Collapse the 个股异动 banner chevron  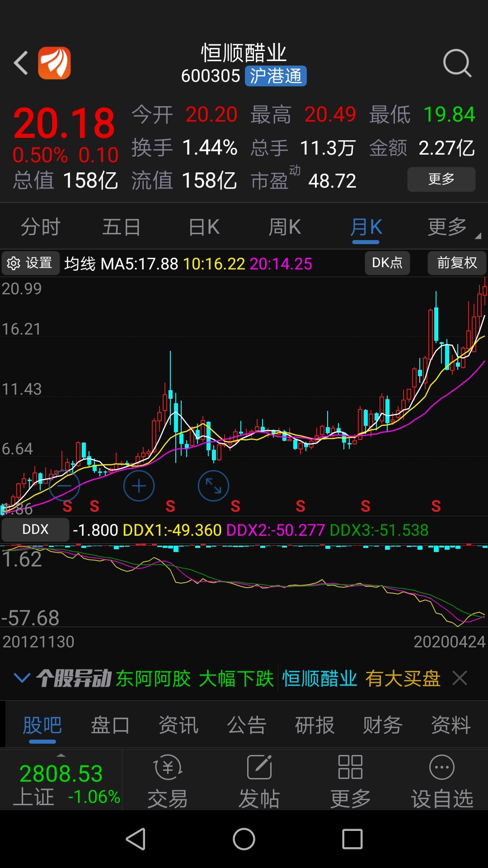tap(22, 678)
